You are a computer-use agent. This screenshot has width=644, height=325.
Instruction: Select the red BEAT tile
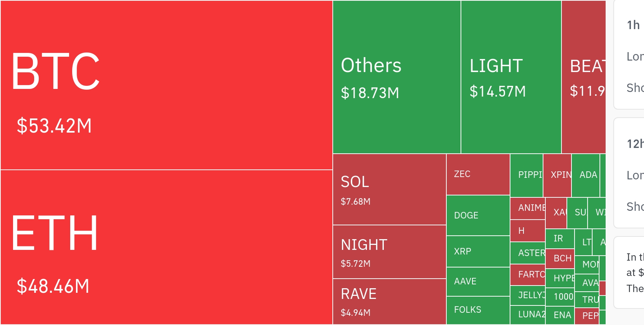[x=583, y=77]
